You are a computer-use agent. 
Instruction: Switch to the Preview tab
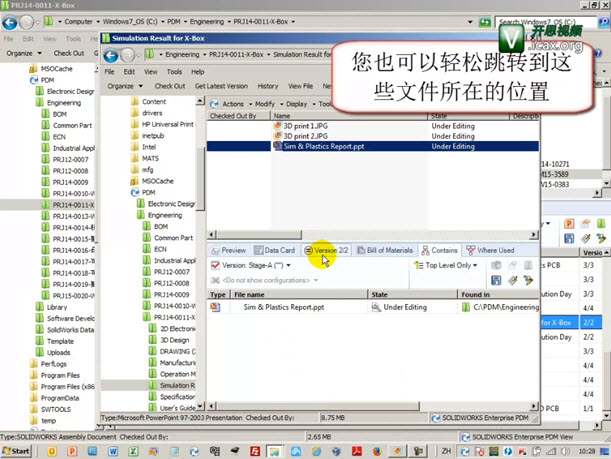(x=228, y=250)
